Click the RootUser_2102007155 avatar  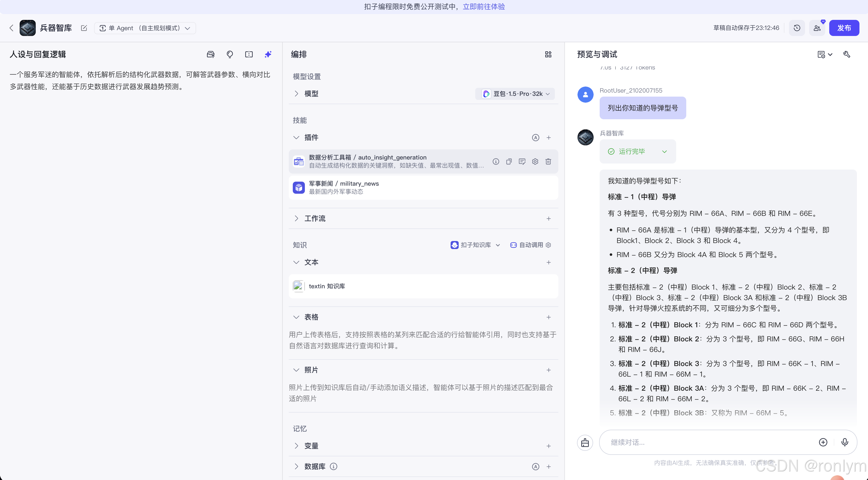(x=585, y=95)
